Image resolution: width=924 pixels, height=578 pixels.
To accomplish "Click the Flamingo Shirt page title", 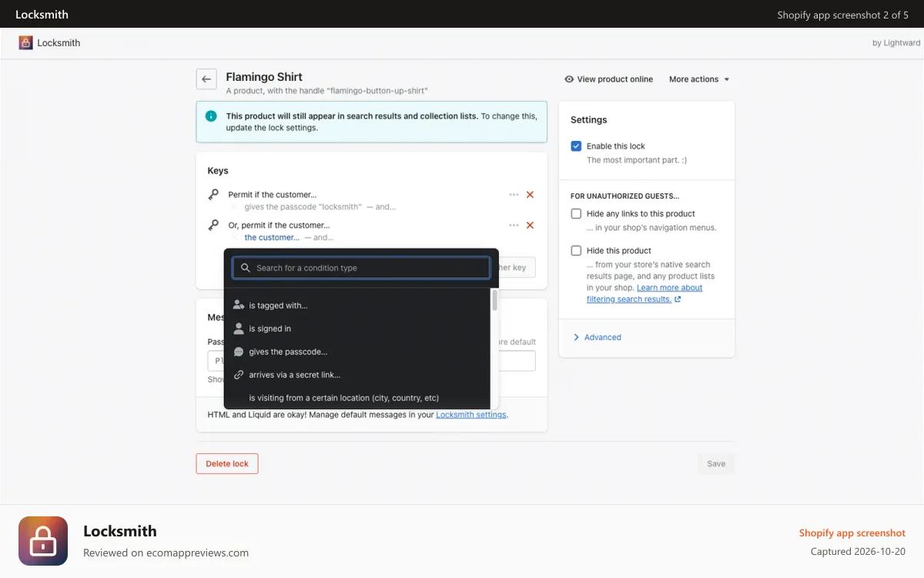I will click(264, 77).
